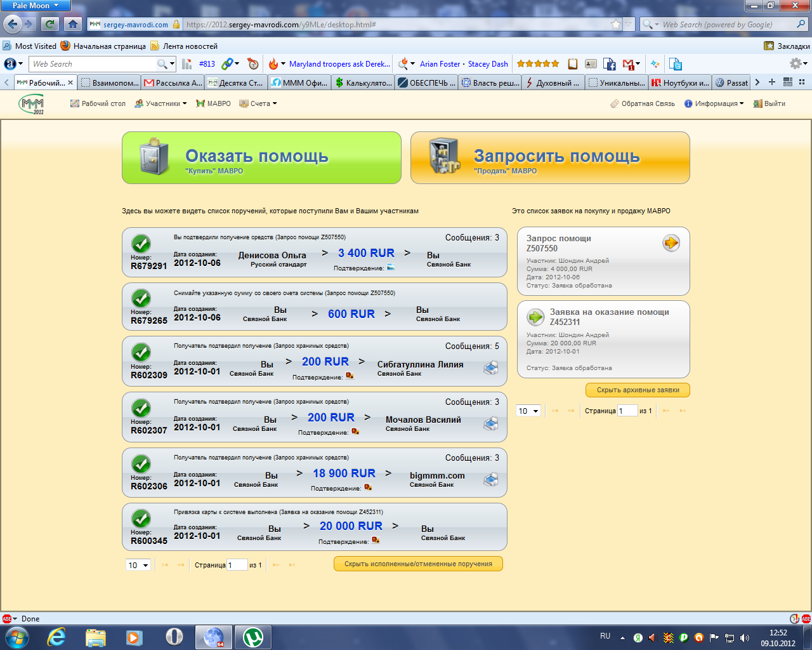Switch to the Калькулято... tab
The image size is (812, 650).
[363, 83]
